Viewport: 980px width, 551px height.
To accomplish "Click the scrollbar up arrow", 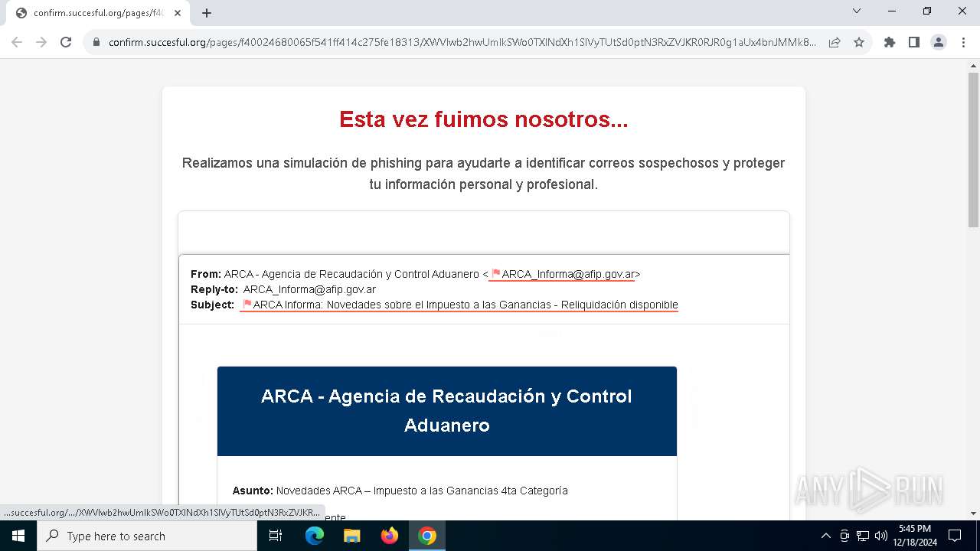I will [973, 66].
